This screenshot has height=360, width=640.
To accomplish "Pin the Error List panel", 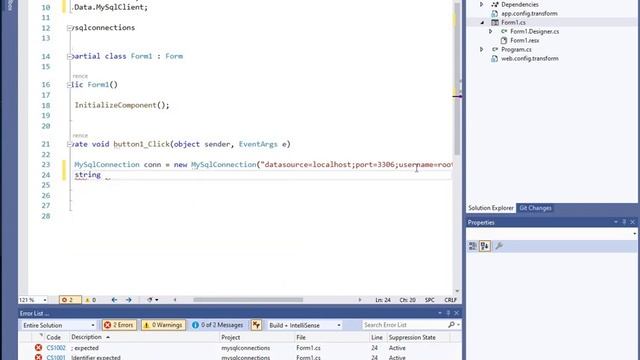I will click(448, 313).
